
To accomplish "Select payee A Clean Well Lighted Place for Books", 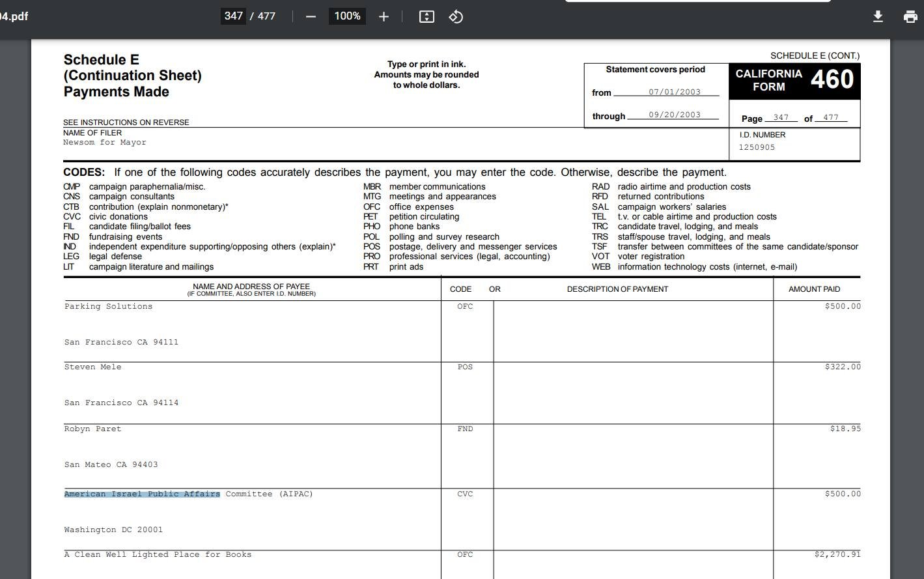I will point(158,555).
